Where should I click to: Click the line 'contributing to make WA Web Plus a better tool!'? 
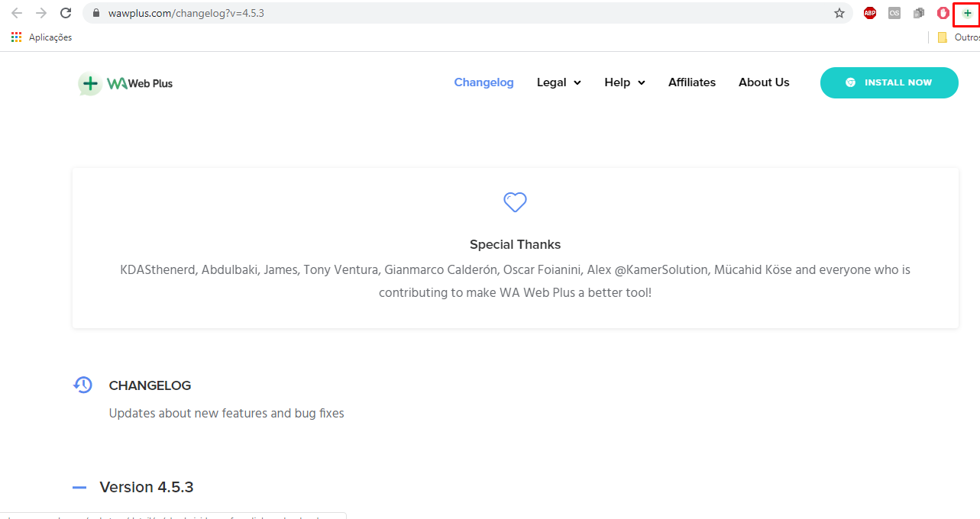point(516,292)
